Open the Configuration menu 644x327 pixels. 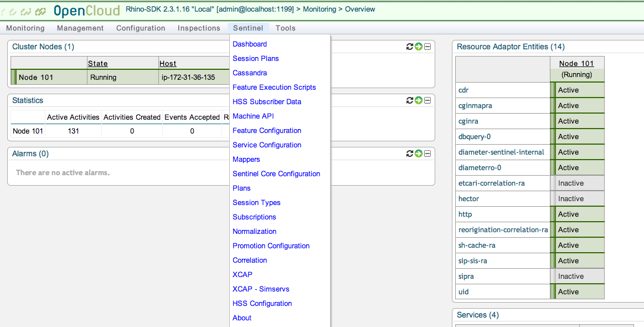point(141,28)
